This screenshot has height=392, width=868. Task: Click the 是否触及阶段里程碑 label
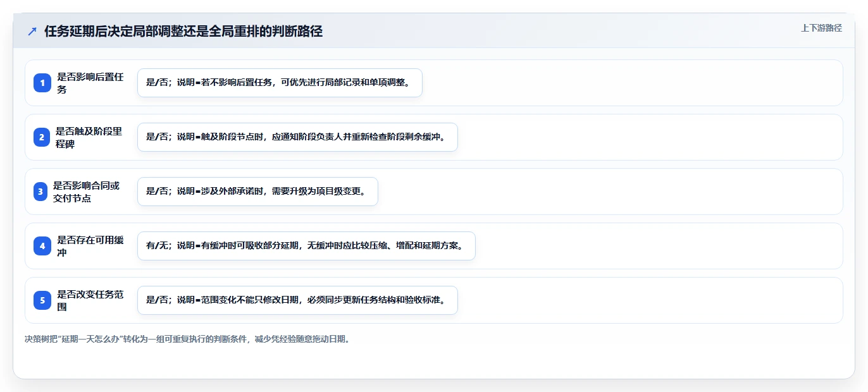pyautogui.click(x=89, y=137)
